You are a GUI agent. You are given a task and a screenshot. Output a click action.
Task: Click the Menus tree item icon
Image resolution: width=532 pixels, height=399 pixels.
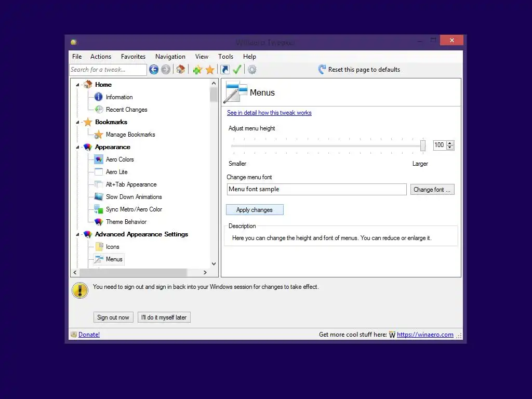(x=99, y=259)
